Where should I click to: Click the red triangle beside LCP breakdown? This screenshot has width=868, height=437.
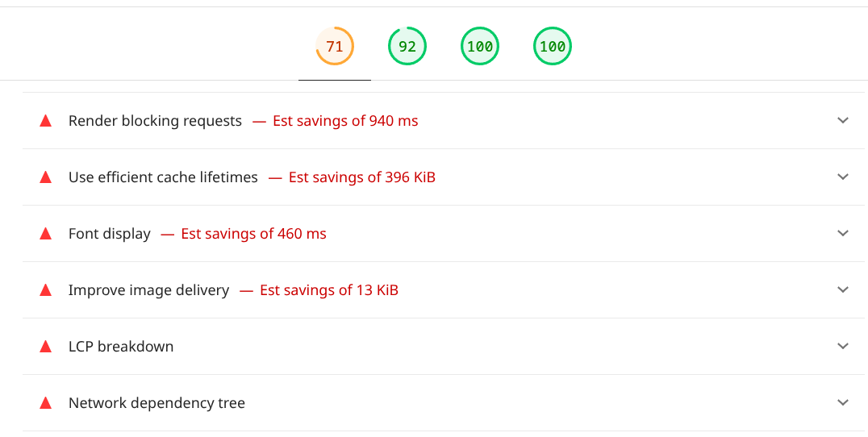pyautogui.click(x=46, y=347)
